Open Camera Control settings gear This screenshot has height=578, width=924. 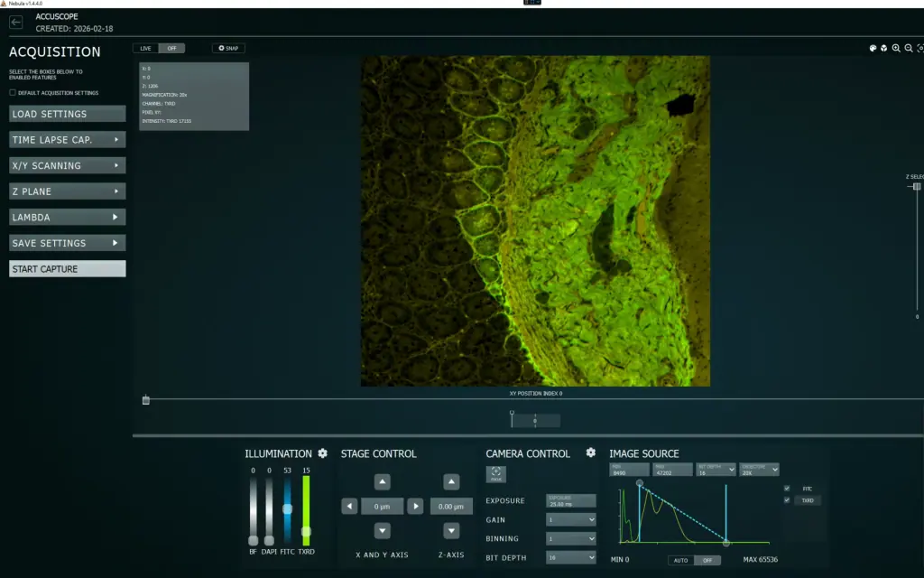pyautogui.click(x=590, y=452)
